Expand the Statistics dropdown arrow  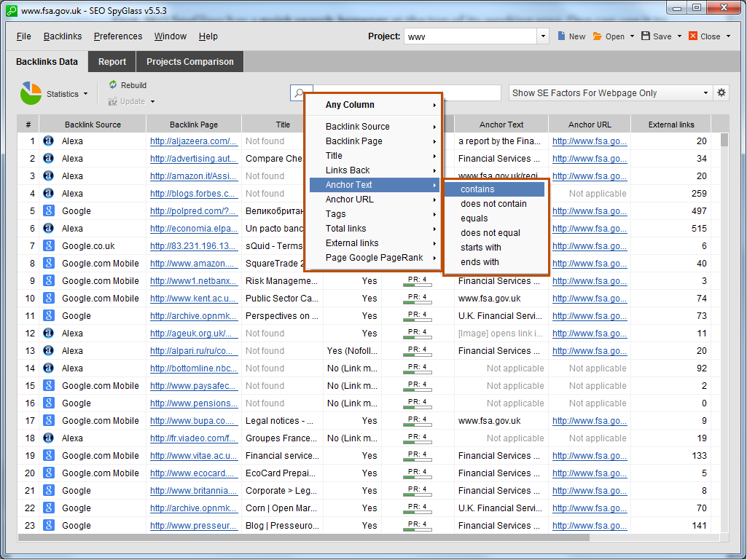tap(86, 94)
